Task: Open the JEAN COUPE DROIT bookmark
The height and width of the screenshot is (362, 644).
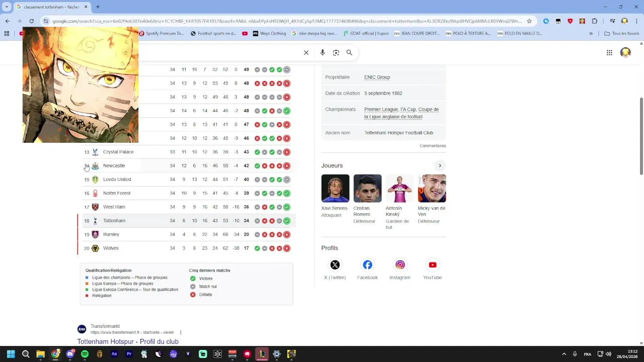Action: pos(417,34)
